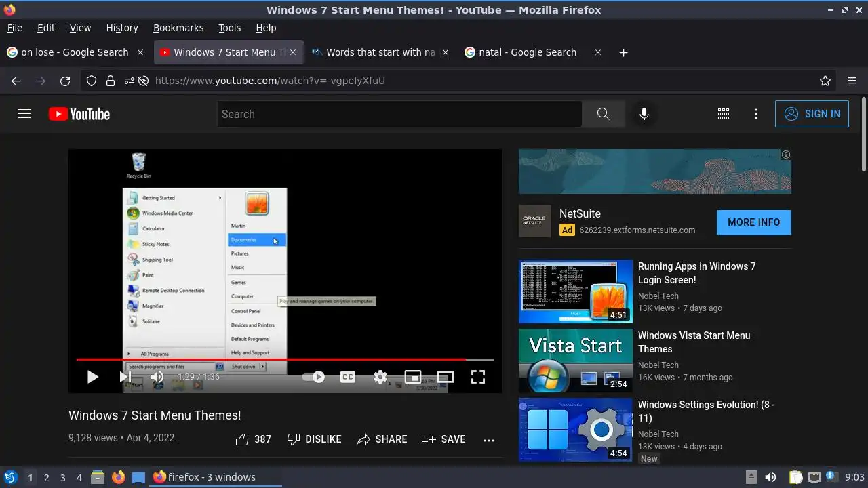
Task: Click the page vertical scrollbar
Action: [863, 136]
